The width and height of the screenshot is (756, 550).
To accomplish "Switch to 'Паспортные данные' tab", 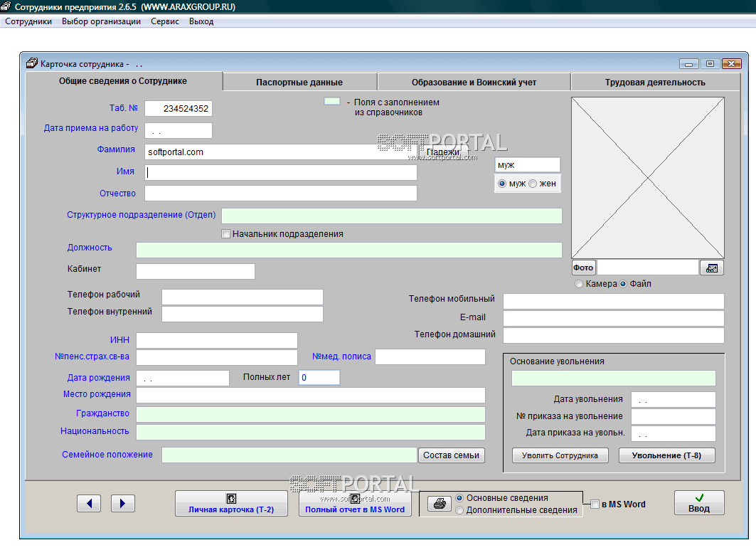I will pyautogui.click(x=299, y=82).
